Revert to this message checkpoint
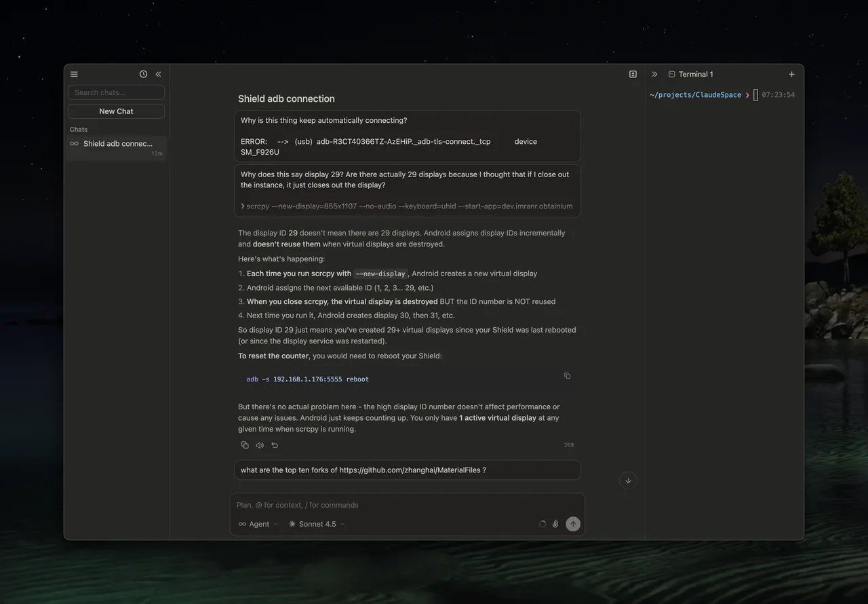The image size is (868, 604). pyautogui.click(x=275, y=445)
